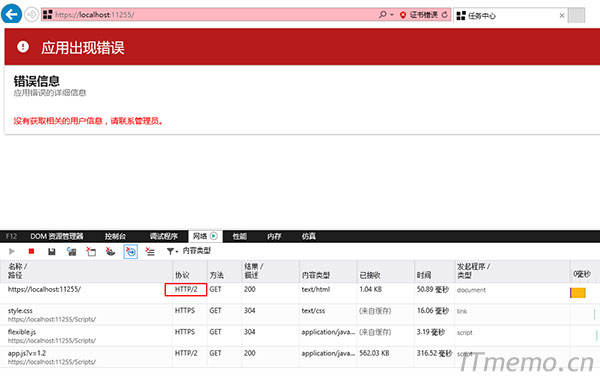600x378 pixels.
Task: Refresh the page with the reload icon
Action: pyautogui.click(x=445, y=15)
